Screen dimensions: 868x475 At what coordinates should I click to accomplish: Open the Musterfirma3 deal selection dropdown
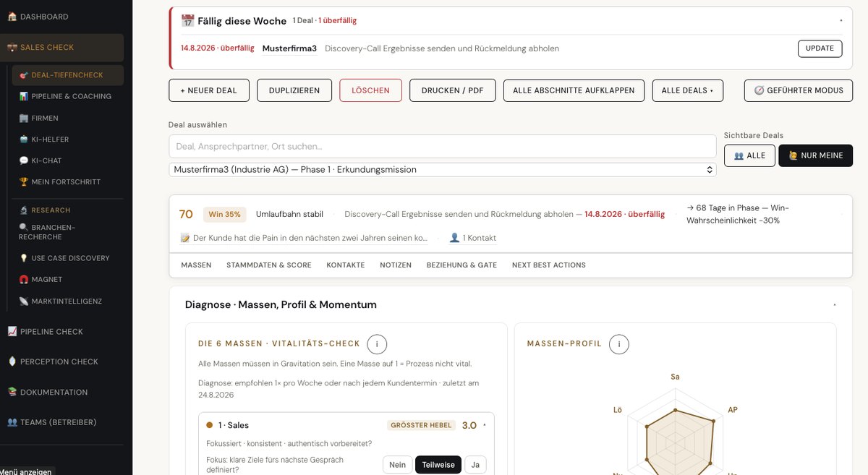click(443, 170)
